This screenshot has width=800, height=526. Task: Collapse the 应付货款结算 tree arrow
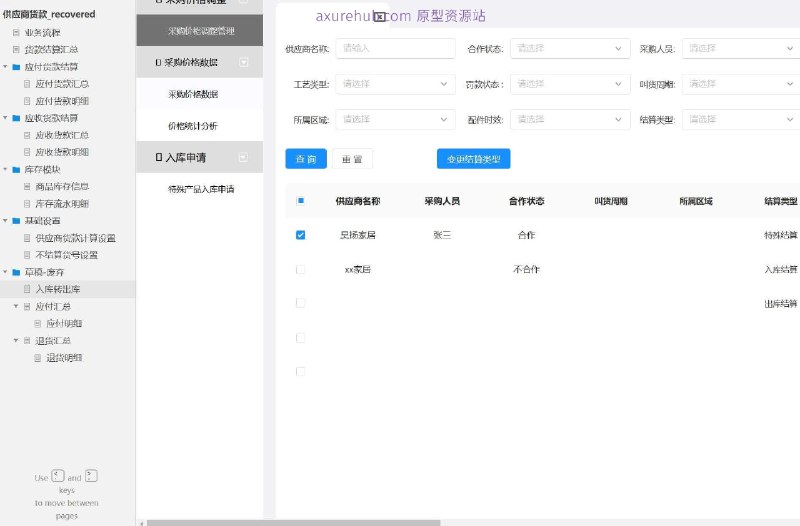tap(6, 67)
